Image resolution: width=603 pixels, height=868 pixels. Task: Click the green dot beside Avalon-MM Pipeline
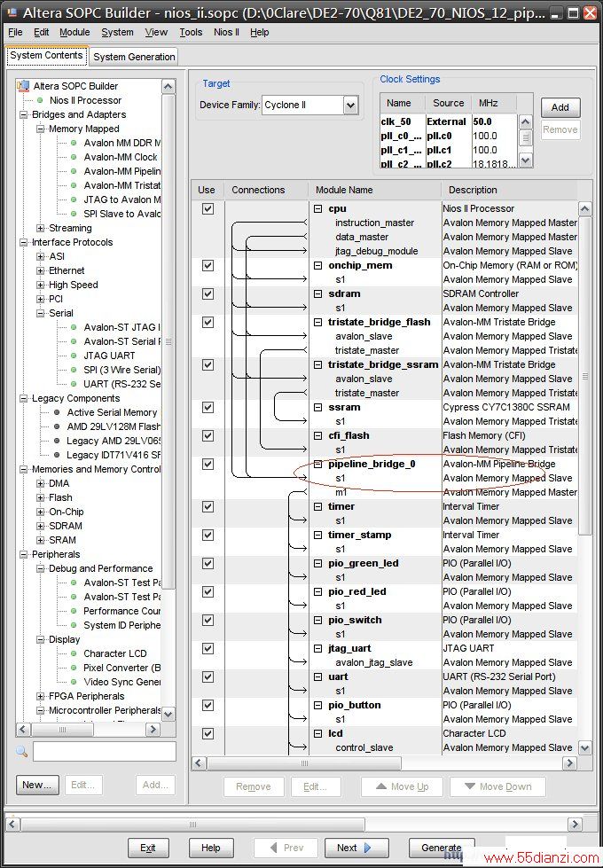pyautogui.click(x=74, y=171)
